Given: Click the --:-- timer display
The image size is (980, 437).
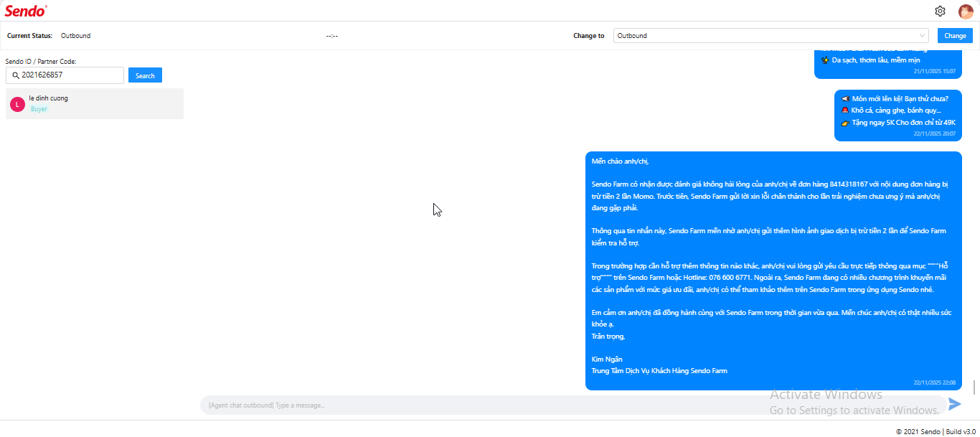Looking at the screenshot, I should click(x=331, y=36).
